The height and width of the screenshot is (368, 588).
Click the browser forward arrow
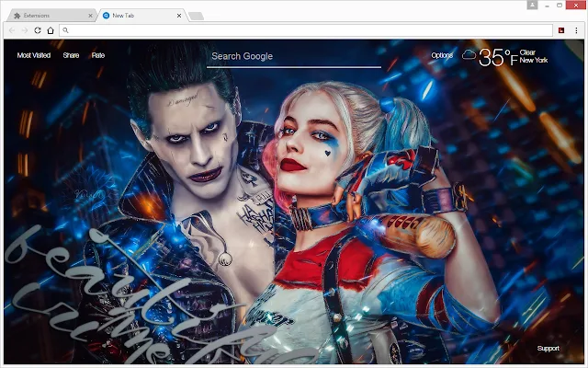tap(25, 30)
